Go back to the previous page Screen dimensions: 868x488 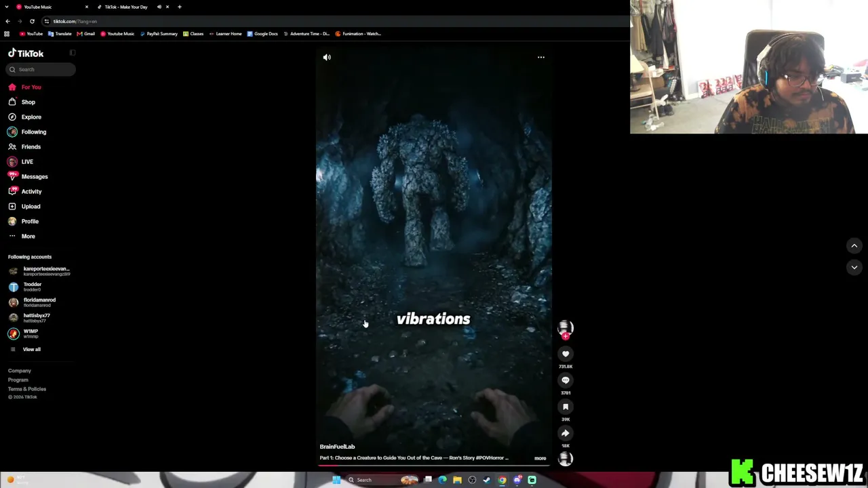coord(7,22)
